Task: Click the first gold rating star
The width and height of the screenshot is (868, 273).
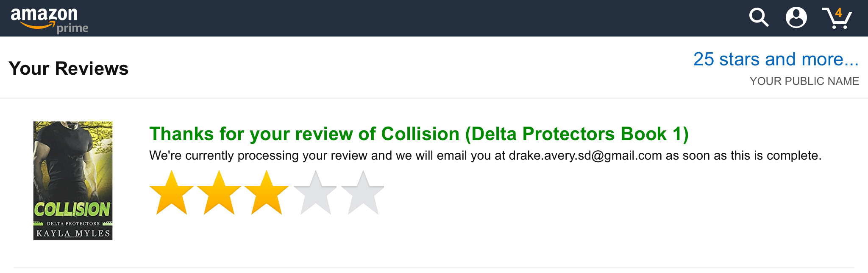Action: (x=172, y=193)
